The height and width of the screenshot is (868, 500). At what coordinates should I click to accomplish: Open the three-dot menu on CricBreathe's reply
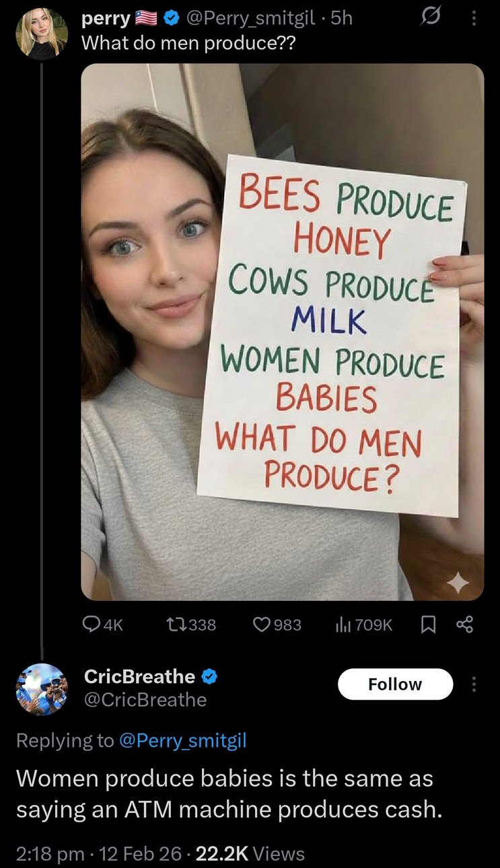point(473,684)
